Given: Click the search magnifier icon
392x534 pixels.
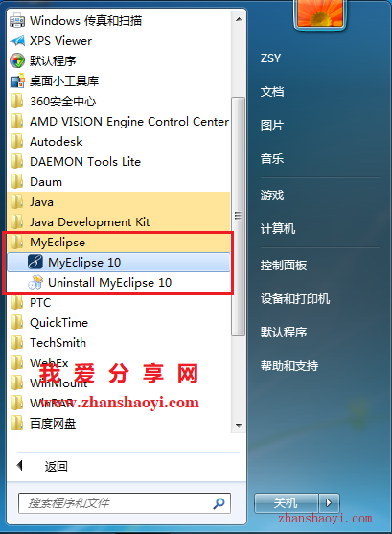Looking at the screenshot, I should pyautogui.click(x=219, y=503).
